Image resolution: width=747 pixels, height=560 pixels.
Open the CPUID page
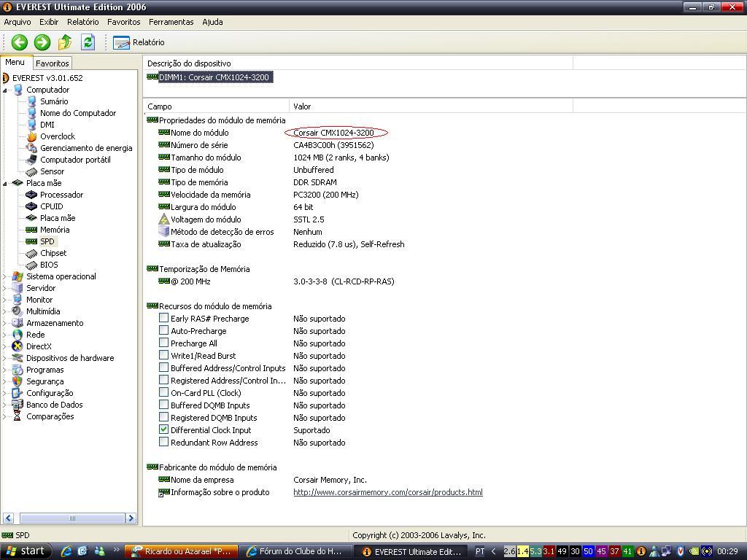[52, 206]
